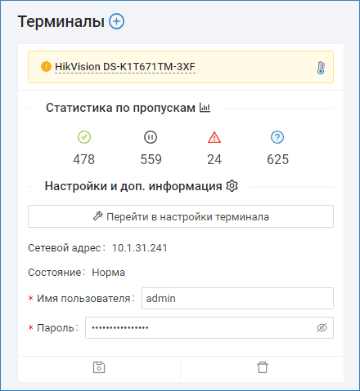Go to terminal settings via Перейти в настройки терминала
Screen dimensions: 360x391
181,217
